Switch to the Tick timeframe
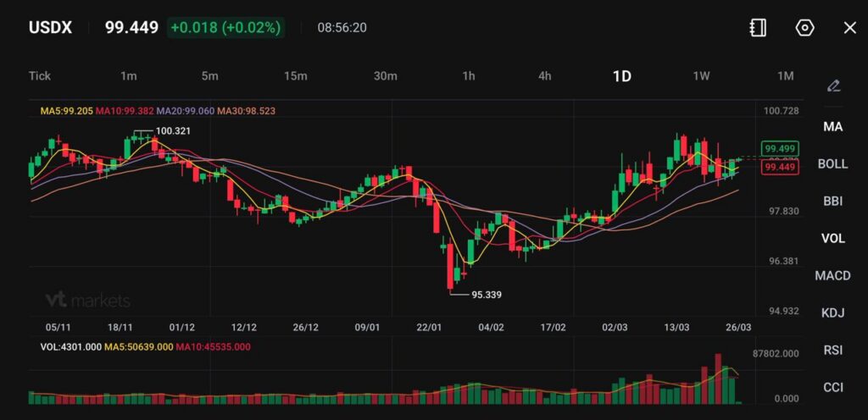The height and width of the screenshot is (420, 868). 40,76
